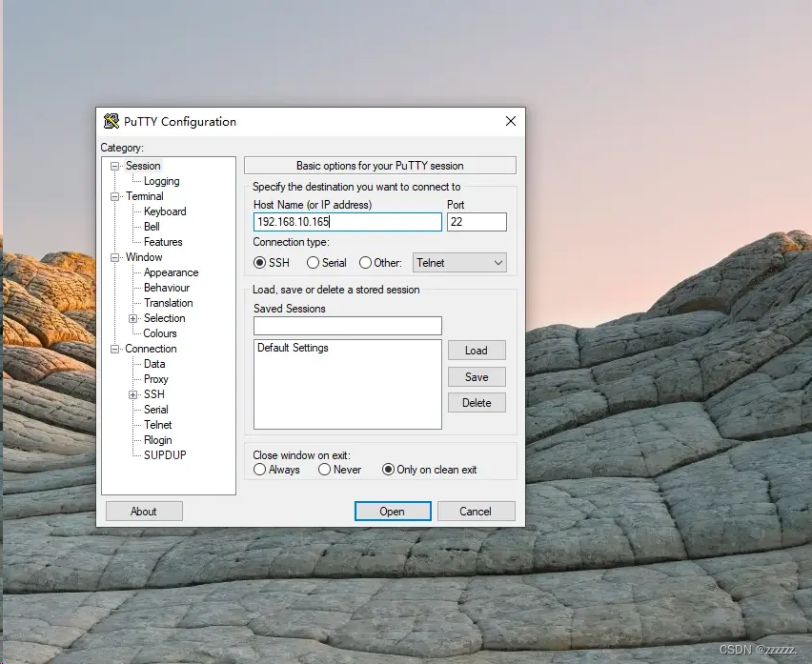Screen dimensions: 812x664
Task: Open the Telnet protocol dropdown
Action: pyautogui.click(x=459, y=263)
